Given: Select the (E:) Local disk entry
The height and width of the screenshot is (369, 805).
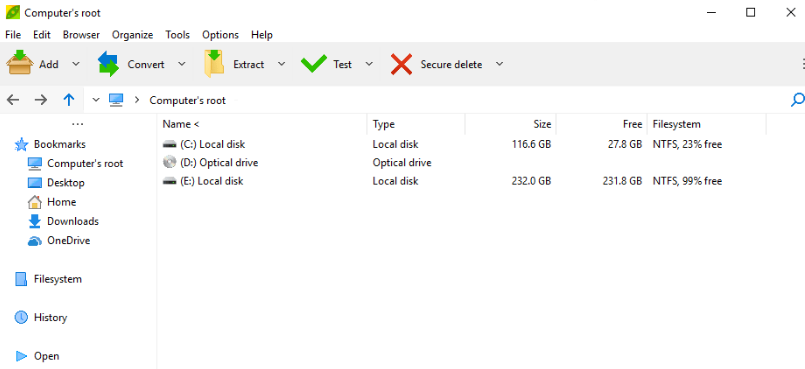Looking at the screenshot, I should coord(212,181).
